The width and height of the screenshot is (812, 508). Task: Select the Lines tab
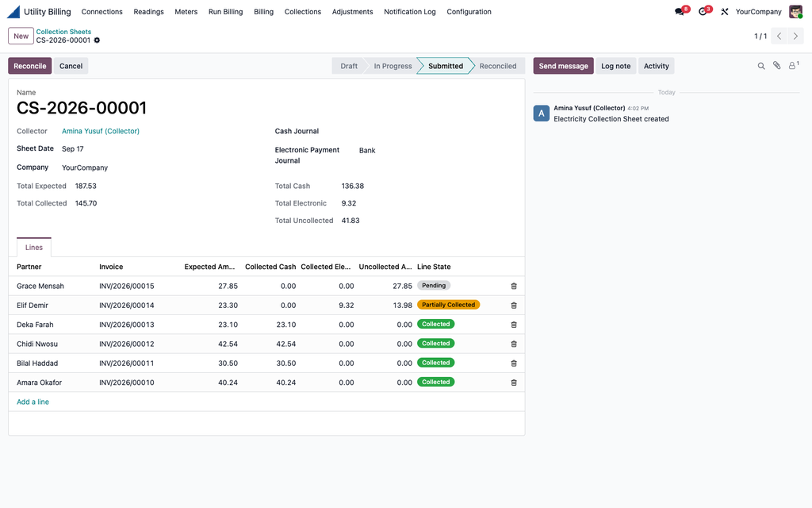coord(33,248)
